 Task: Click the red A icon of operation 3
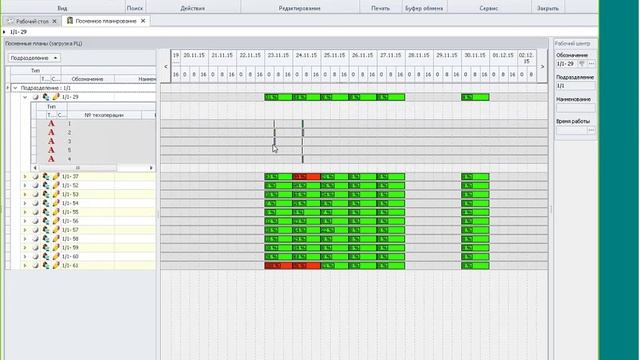(51, 141)
